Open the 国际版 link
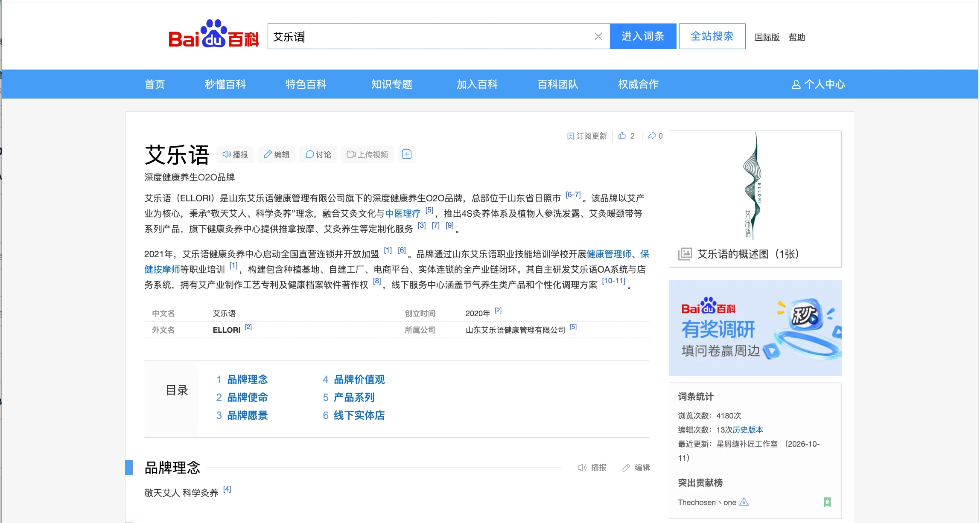The image size is (980, 523). tap(767, 37)
